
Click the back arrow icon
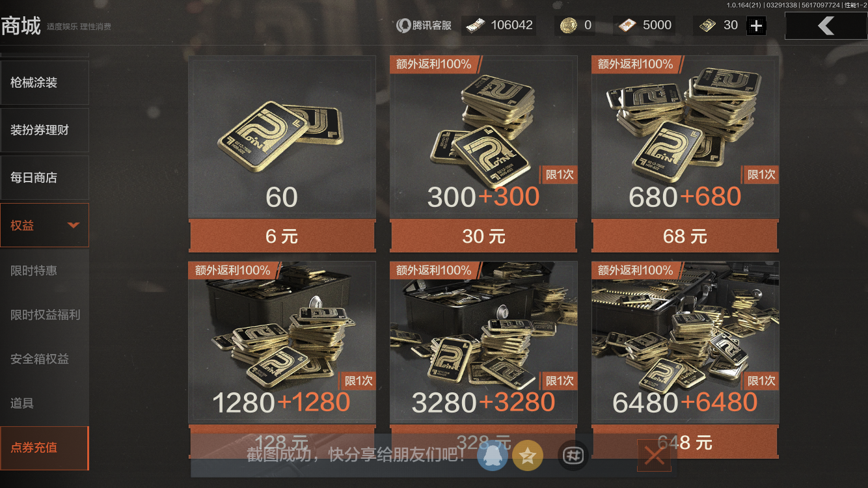click(x=826, y=25)
